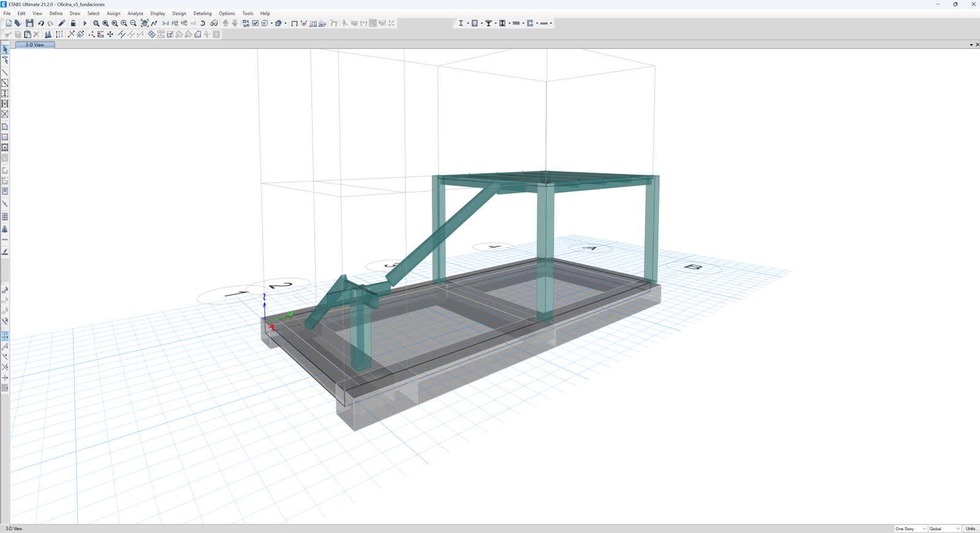Close the 3-D View panel
Viewport: 980px width, 533px height.
[x=977, y=45]
